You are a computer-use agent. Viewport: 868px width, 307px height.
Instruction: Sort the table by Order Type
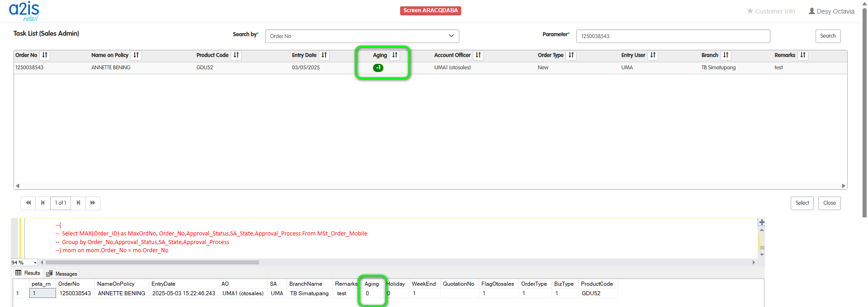571,55
